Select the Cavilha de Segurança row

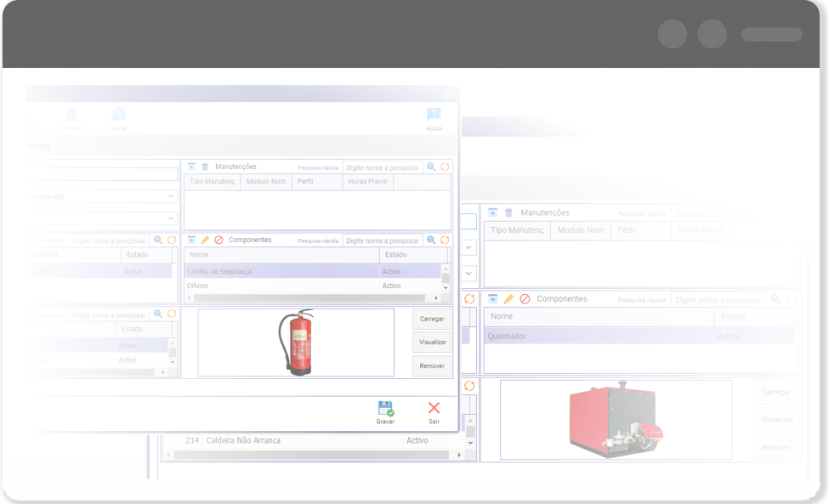[x=281, y=271]
